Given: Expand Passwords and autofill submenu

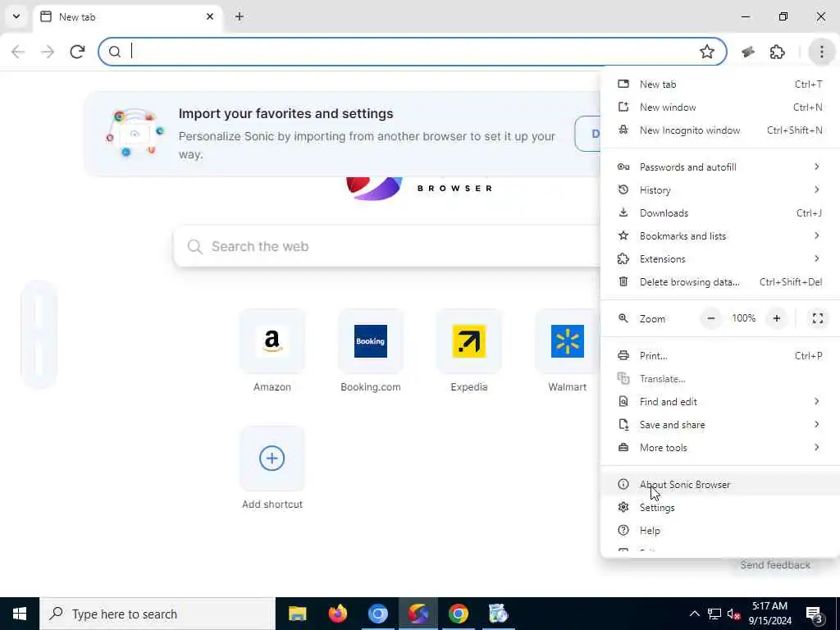Looking at the screenshot, I should pos(720,167).
